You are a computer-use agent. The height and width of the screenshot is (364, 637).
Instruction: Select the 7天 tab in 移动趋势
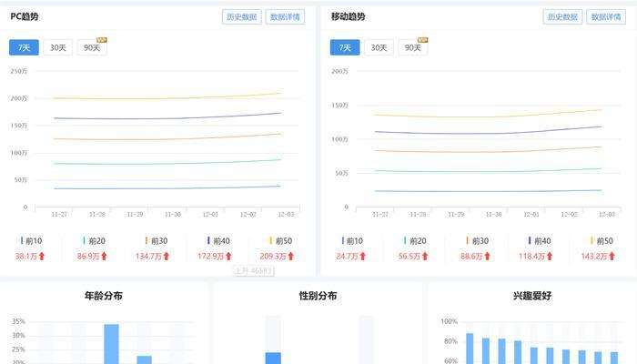click(x=345, y=47)
